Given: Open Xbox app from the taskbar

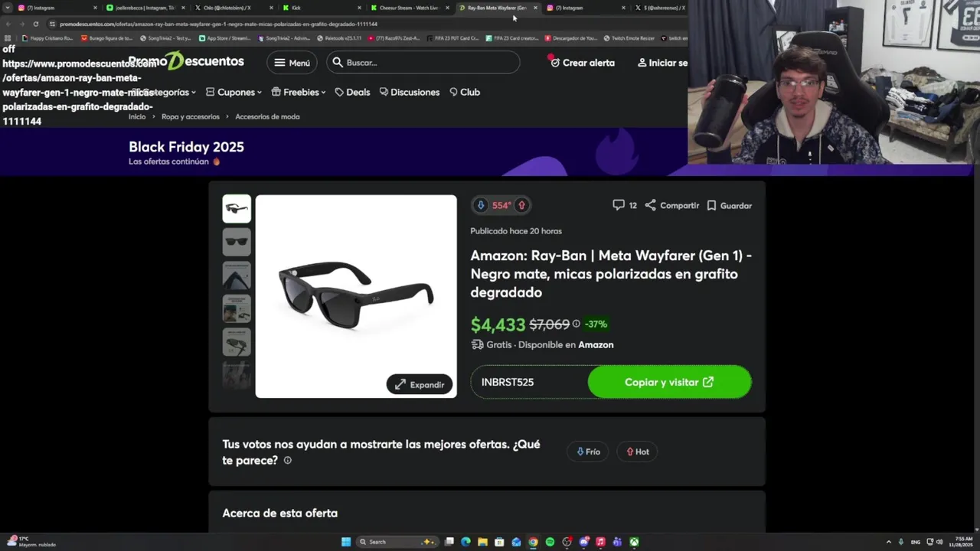Looking at the screenshot, I should (x=634, y=542).
